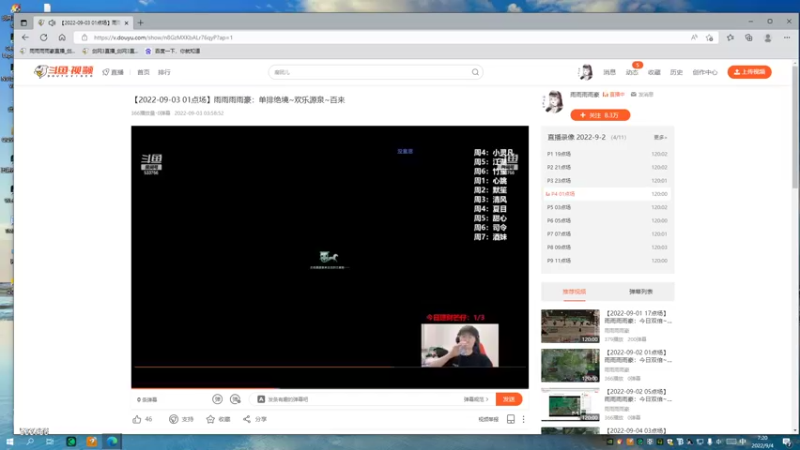Open the browser settings and more menu

pyautogui.click(x=787, y=37)
